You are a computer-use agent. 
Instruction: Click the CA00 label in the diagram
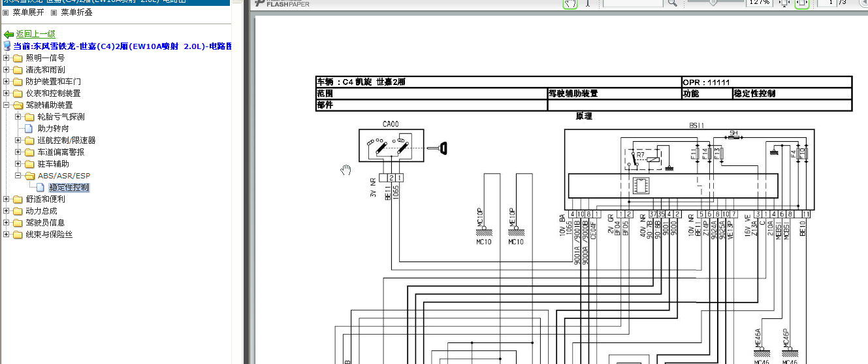coord(391,124)
